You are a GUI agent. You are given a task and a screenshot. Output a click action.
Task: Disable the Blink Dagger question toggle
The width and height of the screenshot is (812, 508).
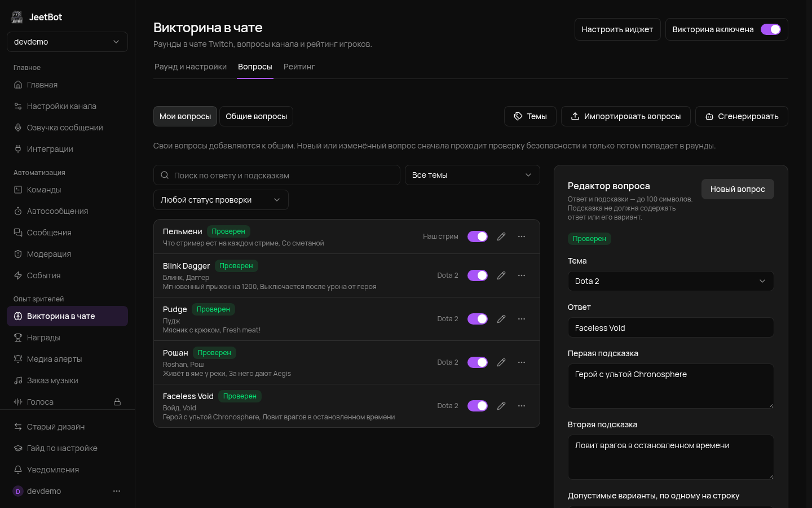(478, 275)
